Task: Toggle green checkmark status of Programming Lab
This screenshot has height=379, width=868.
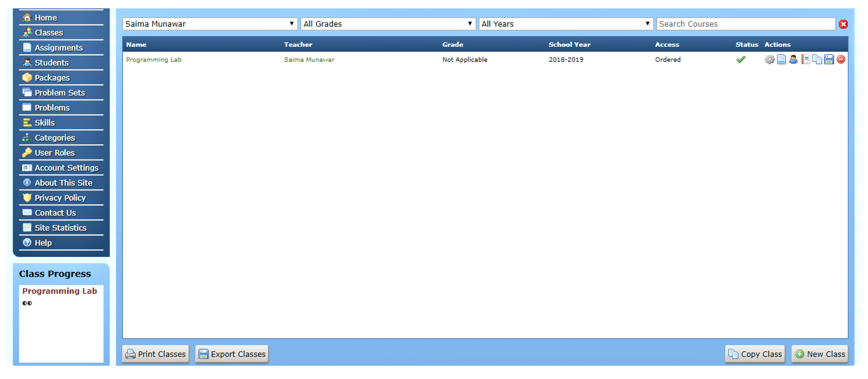Action: point(741,60)
